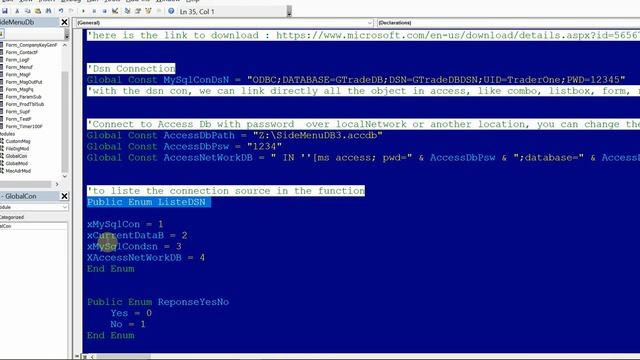Open Object Browser toolbar icon
Screen dimensions: 640x360
point(148,11)
